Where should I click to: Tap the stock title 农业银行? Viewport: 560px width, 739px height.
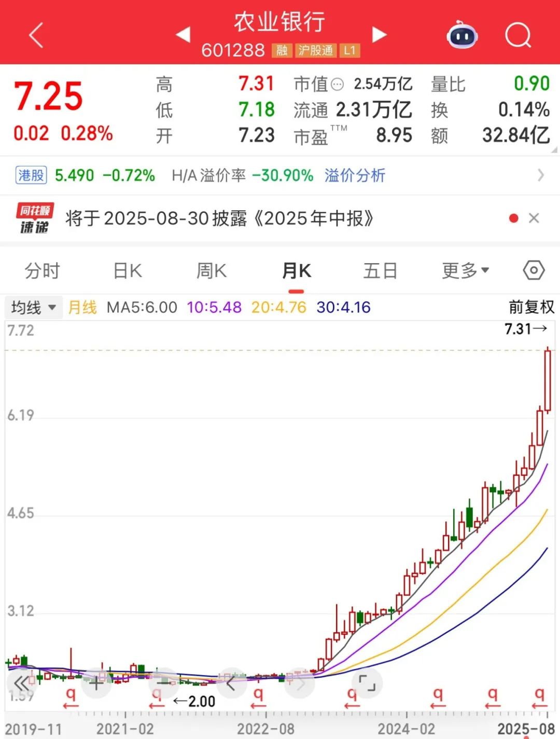tap(279, 22)
